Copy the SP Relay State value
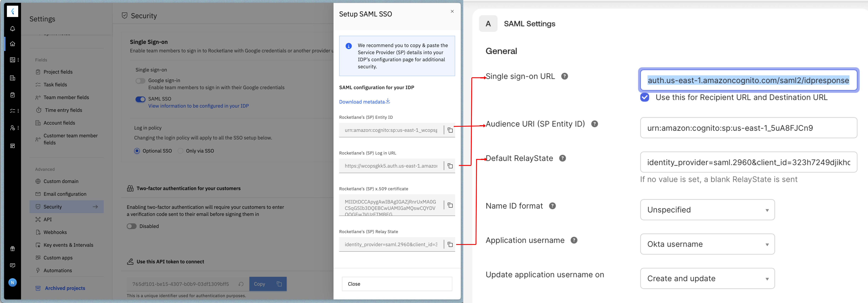This screenshot has height=303, width=868. point(450,244)
